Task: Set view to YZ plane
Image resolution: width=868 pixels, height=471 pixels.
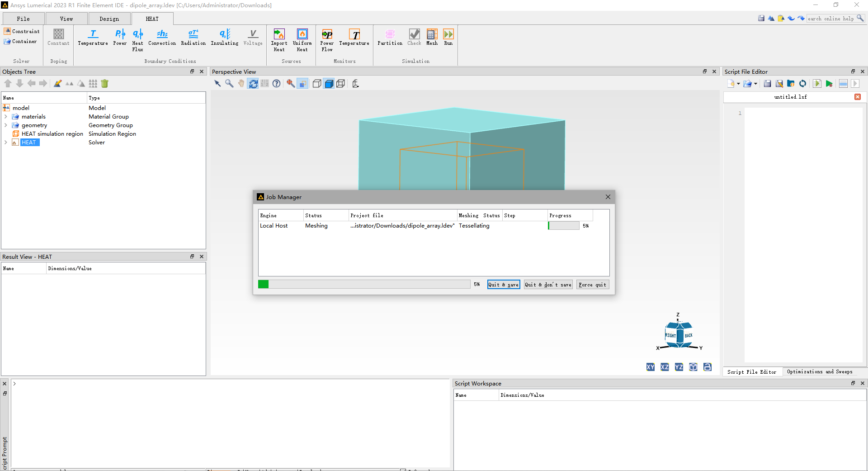Action: (x=679, y=367)
